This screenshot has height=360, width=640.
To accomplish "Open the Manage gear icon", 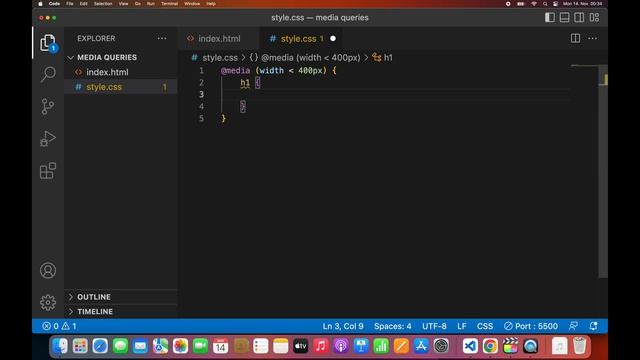I will pos(48,302).
